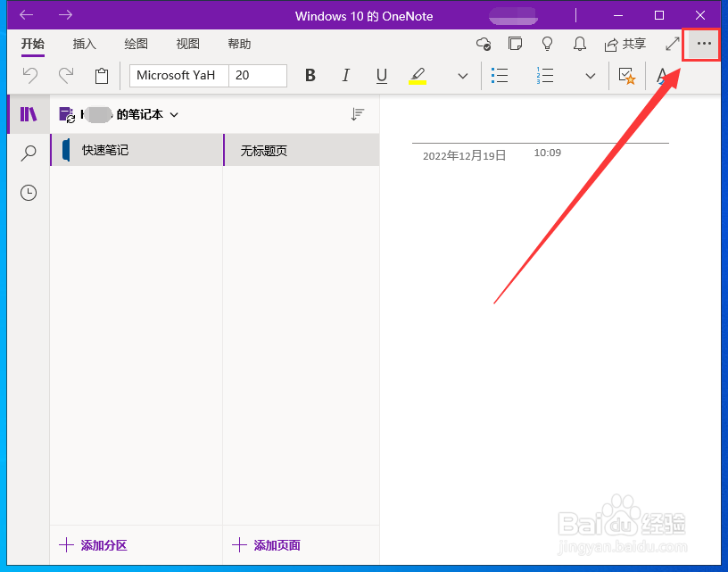Click the blurred account name in title bar
Image resolution: width=728 pixels, height=572 pixels.
[x=514, y=16]
